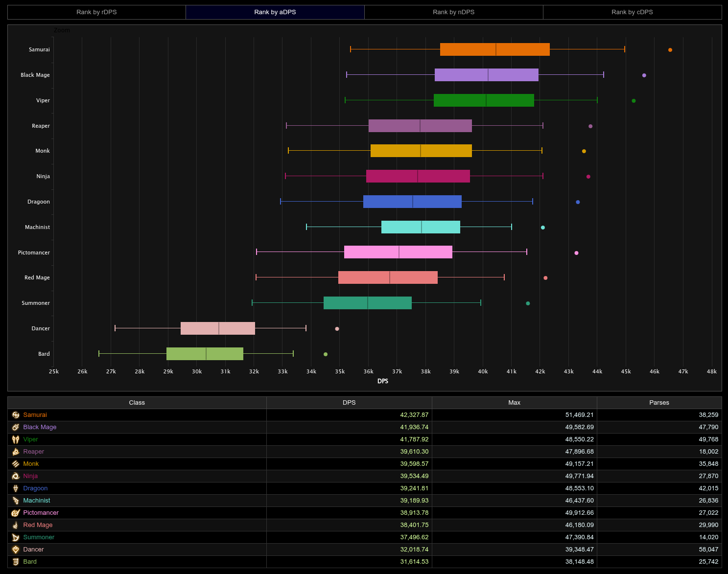The image size is (728, 574).
Task: Click the light green Bard box plot bar
Action: (x=205, y=354)
